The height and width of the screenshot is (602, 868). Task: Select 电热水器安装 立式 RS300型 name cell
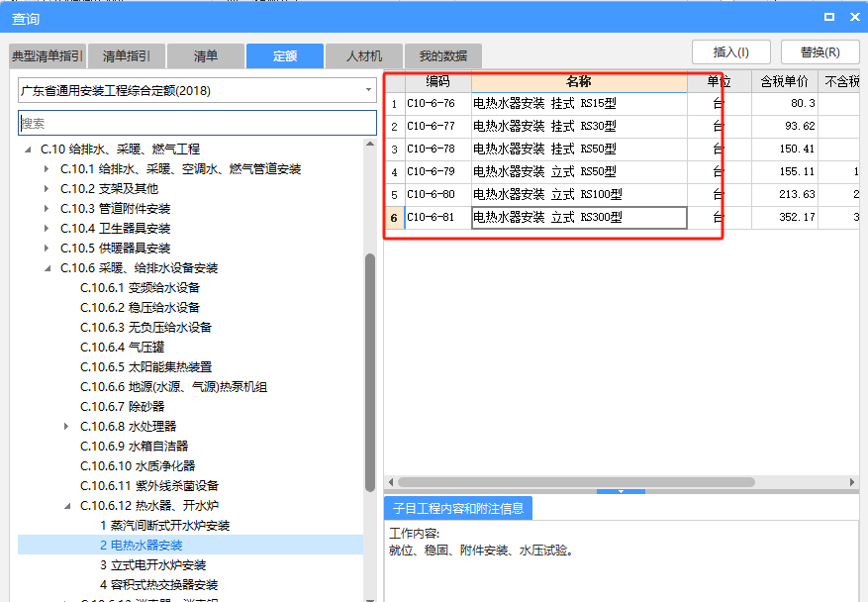coord(579,217)
